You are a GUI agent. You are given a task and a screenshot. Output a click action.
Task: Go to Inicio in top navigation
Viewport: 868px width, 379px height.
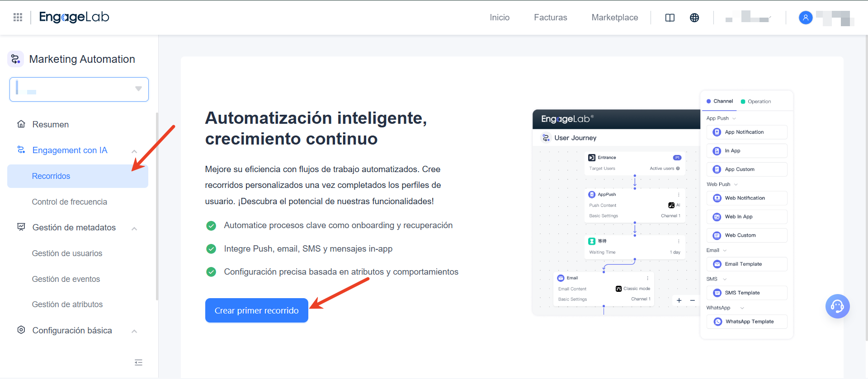pos(500,18)
